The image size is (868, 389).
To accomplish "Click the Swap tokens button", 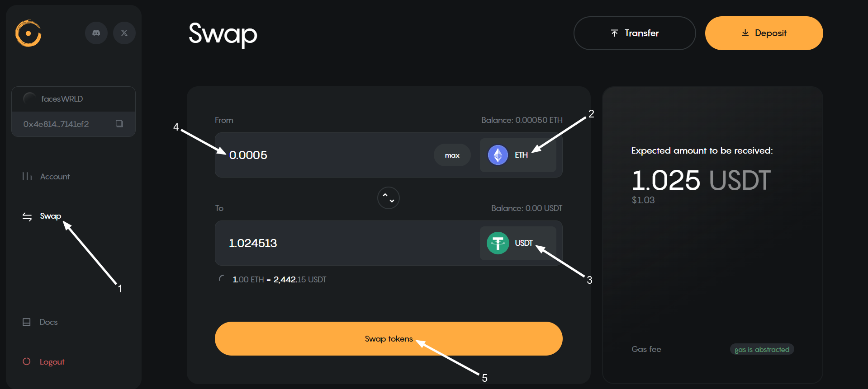I will click(x=389, y=339).
